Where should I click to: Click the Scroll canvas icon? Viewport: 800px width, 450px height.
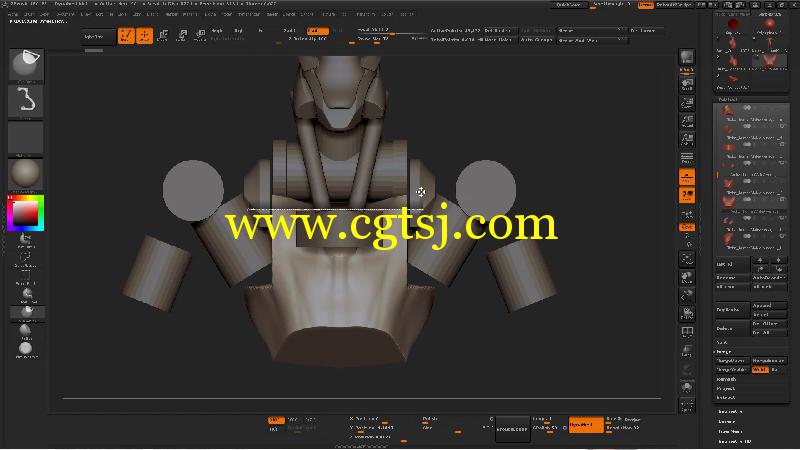coord(687,85)
